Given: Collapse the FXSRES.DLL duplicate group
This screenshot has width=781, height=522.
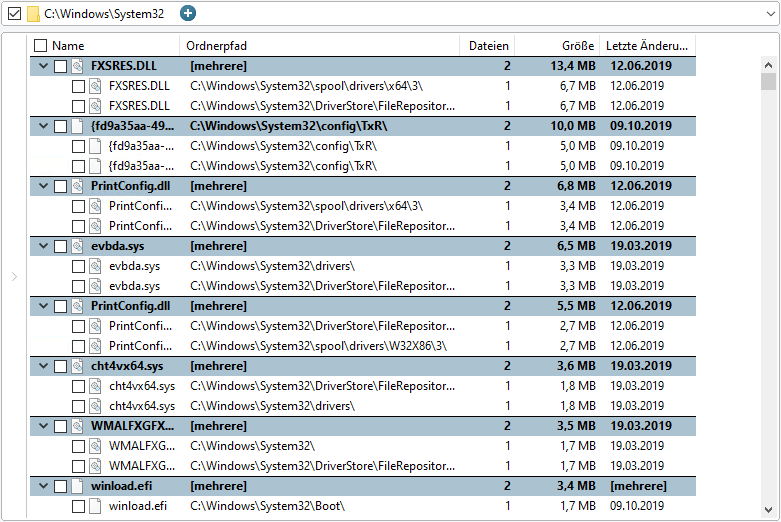Looking at the screenshot, I should point(43,66).
